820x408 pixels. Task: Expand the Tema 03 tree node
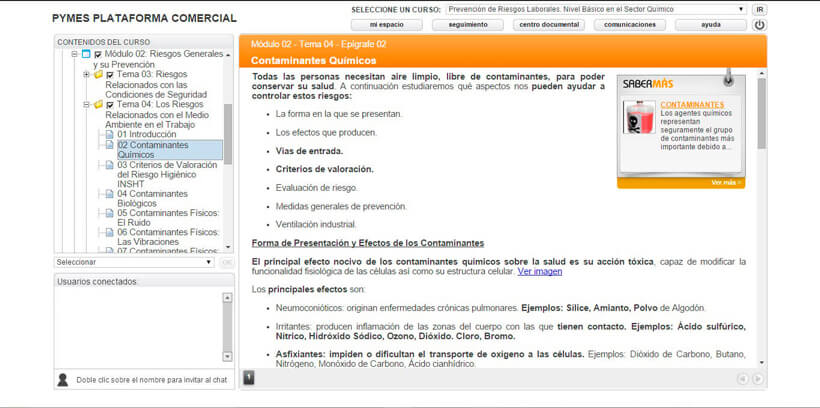(87, 75)
